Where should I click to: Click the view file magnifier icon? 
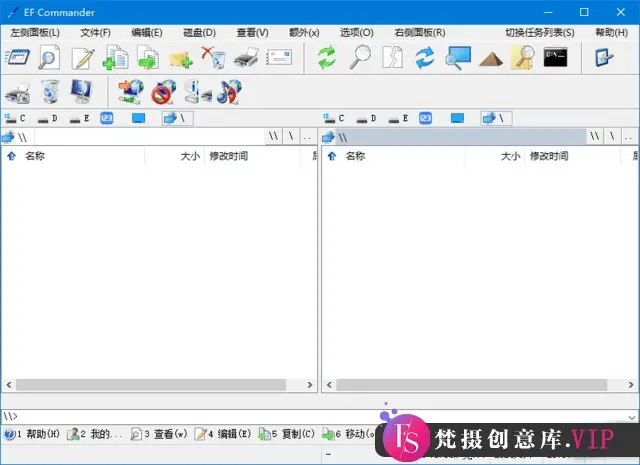(x=49, y=58)
